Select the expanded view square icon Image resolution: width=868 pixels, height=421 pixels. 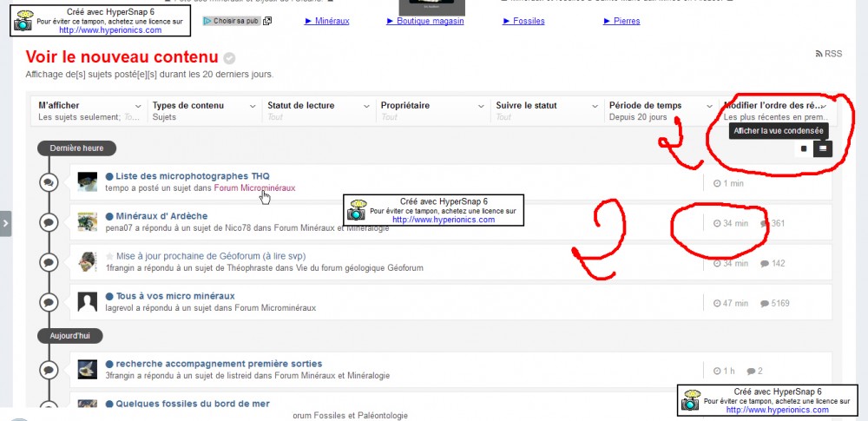click(804, 148)
